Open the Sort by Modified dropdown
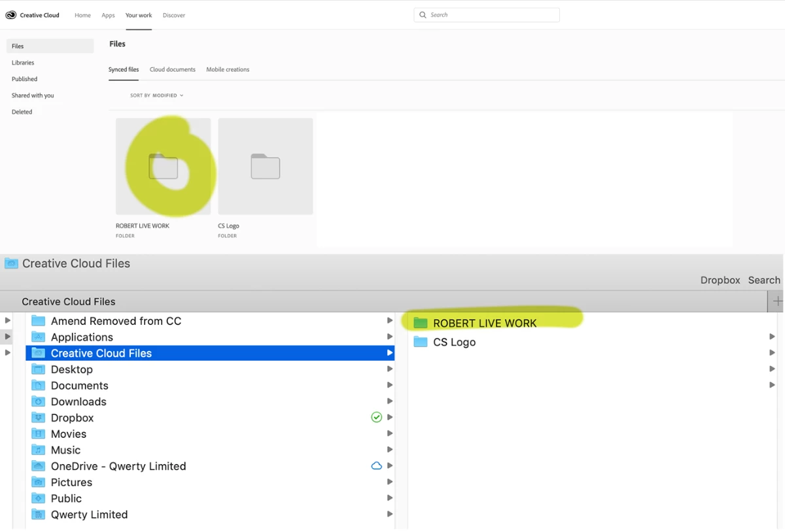The width and height of the screenshot is (785, 532). pos(156,95)
